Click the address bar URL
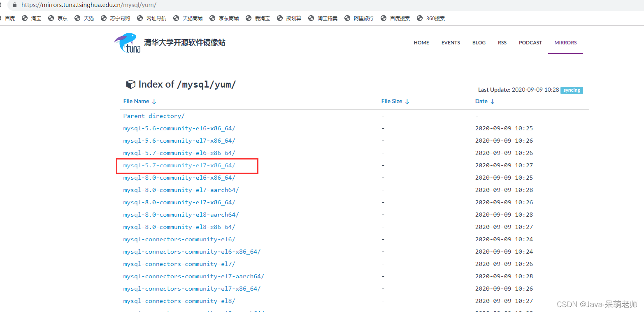This screenshot has width=644, height=312. 89,5
